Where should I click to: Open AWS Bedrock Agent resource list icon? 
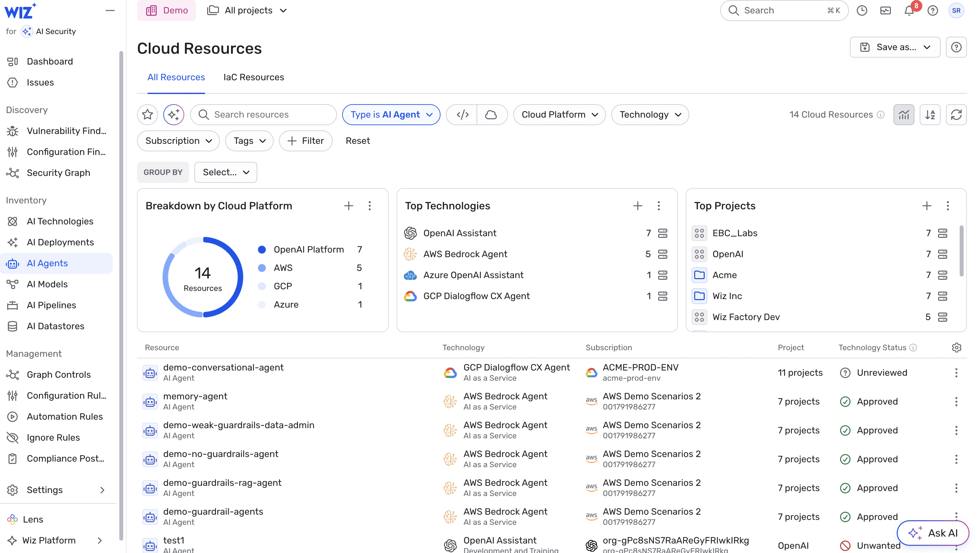click(x=663, y=254)
